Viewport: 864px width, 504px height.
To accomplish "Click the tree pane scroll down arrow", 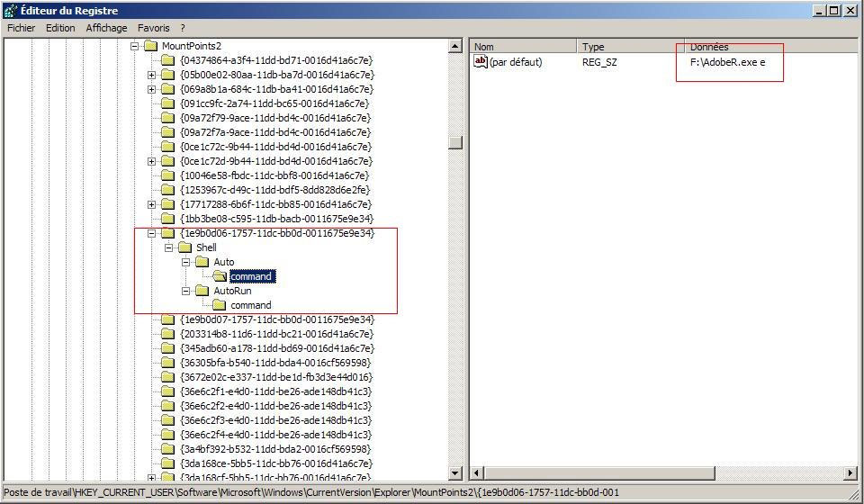I will [455, 472].
